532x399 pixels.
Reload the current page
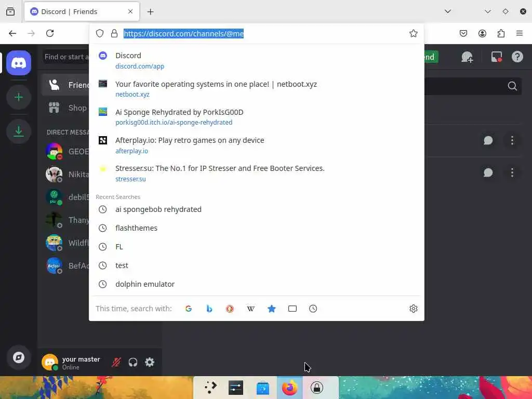tap(50, 33)
